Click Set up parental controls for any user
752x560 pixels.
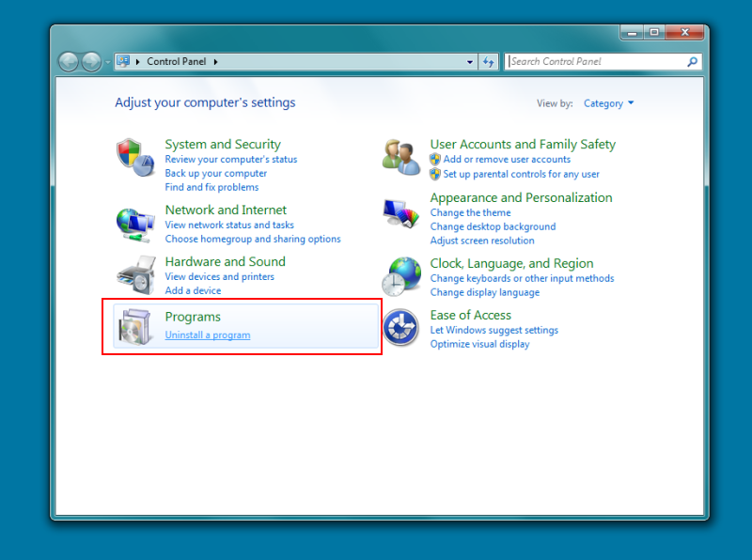pos(522,174)
